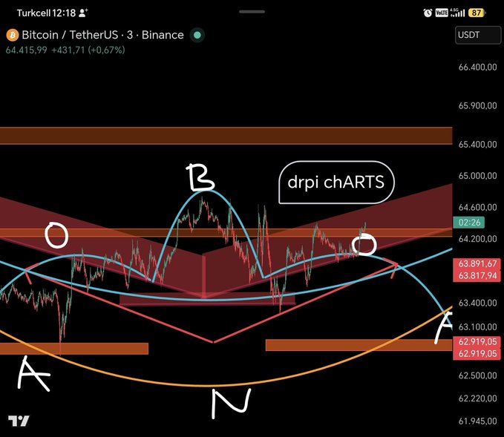Click the red price label 63.891,67
Image resolution: width=504 pixels, height=437 pixels.
tap(477, 264)
